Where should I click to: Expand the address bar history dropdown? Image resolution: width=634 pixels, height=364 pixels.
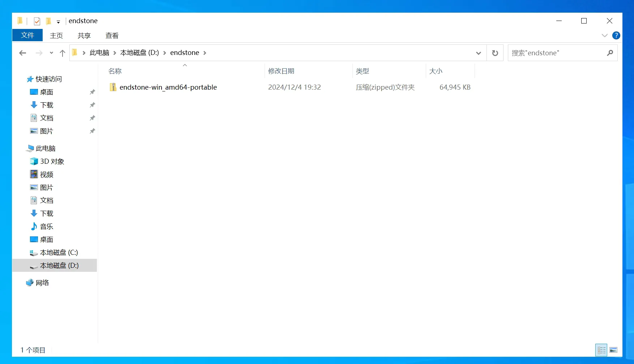pyautogui.click(x=478, y=53)
